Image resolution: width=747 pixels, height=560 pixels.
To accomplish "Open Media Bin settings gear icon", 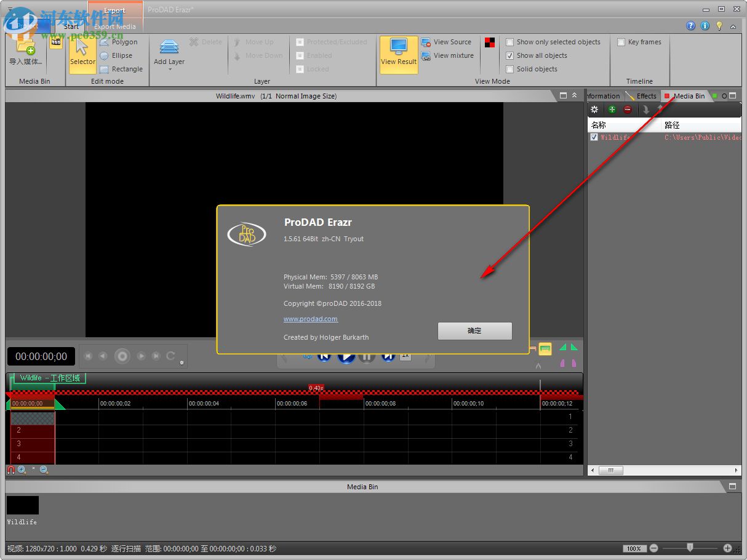I will [x=594, y=110].
